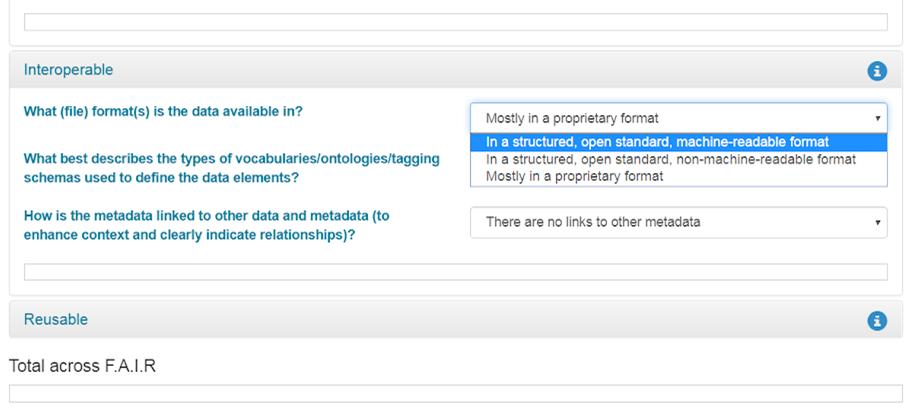Viewport: 912px width, 411px height.
Task: Click the 'How is the metadata linked' question label
Action: (206, 225)
